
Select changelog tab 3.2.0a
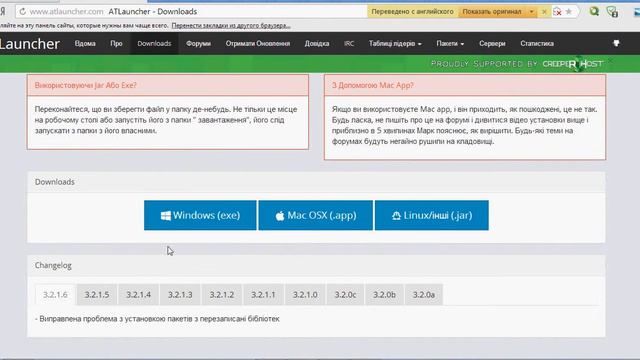[424, 294]
